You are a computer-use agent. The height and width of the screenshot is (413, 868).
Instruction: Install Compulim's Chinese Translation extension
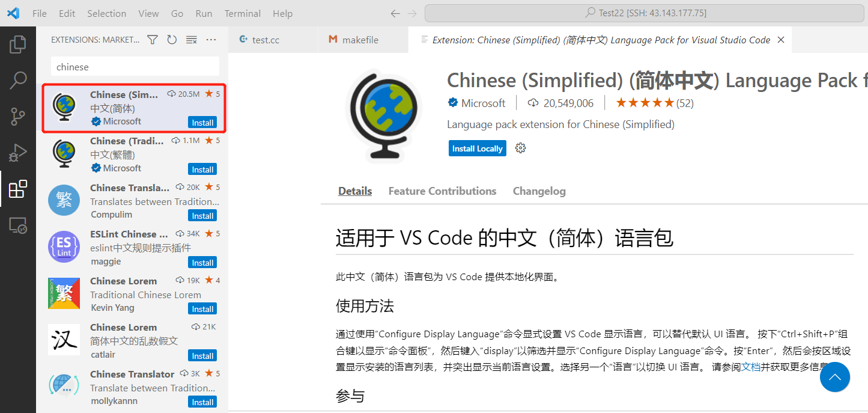coord(202,216)
